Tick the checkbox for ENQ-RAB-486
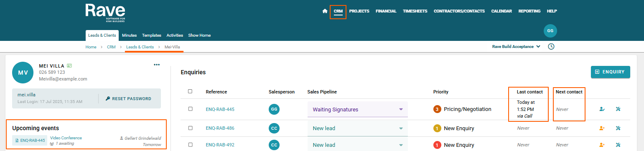 pyautogui.click(x=190, y=128)
